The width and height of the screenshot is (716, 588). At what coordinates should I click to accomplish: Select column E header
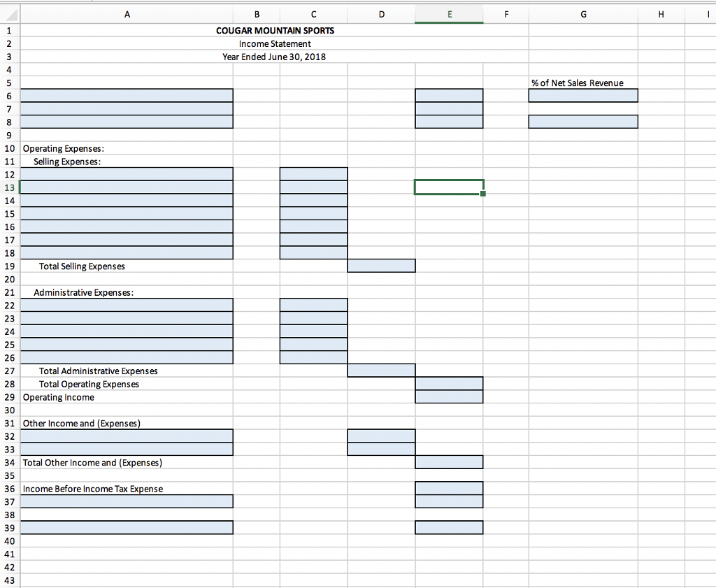pos(450,15)
